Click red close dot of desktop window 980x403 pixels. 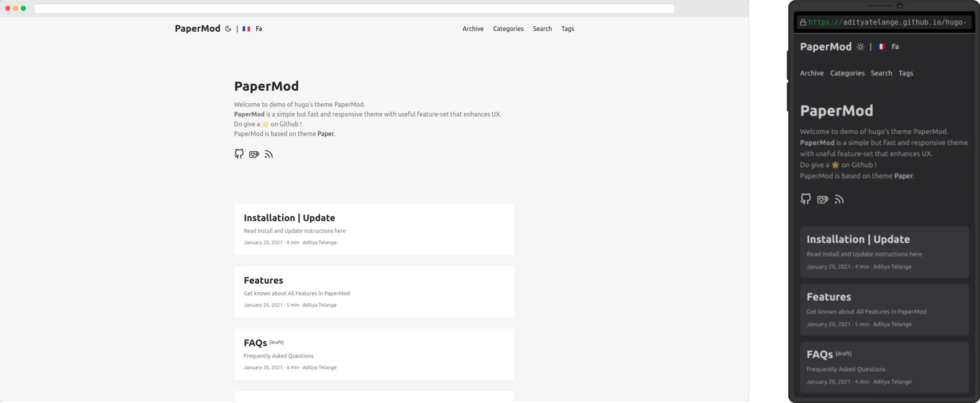pyautogui.click(x=8, y=8)
